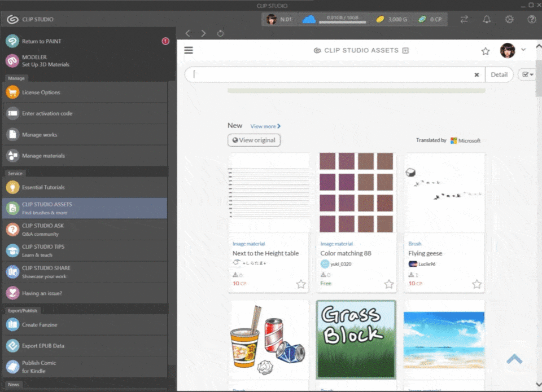Clear the search field with X
542x392 pixels.
[x=477, y=74]
